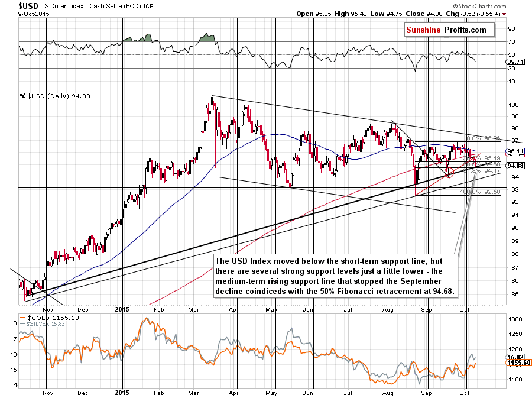Image resolution: width=532 pixels, height=398 pixels.
Task: Click the '$USD (Daily) 94.88' legend label
Action: point(59,96)
